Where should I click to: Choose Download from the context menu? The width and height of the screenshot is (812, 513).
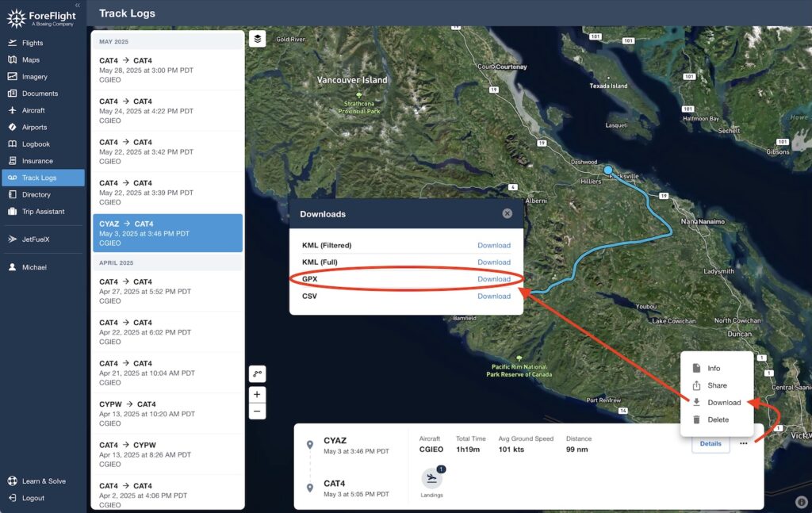click(x=716, y=403)
